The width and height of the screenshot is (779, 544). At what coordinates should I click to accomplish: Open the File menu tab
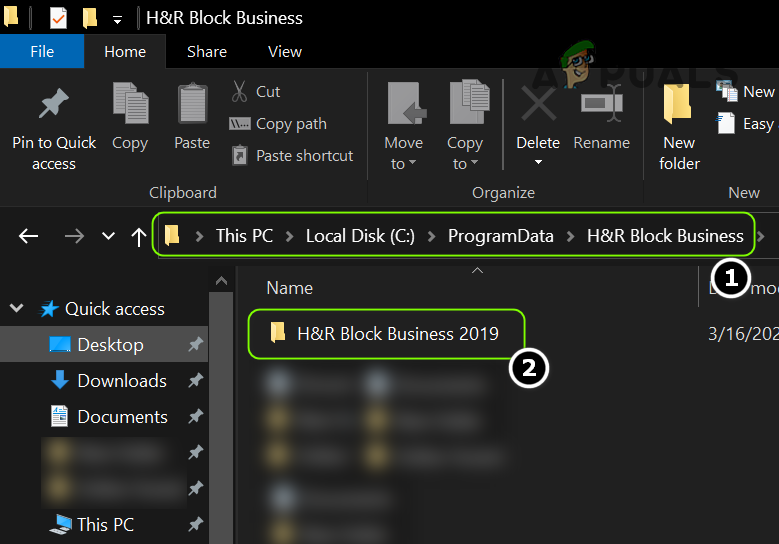coord(42,51)
